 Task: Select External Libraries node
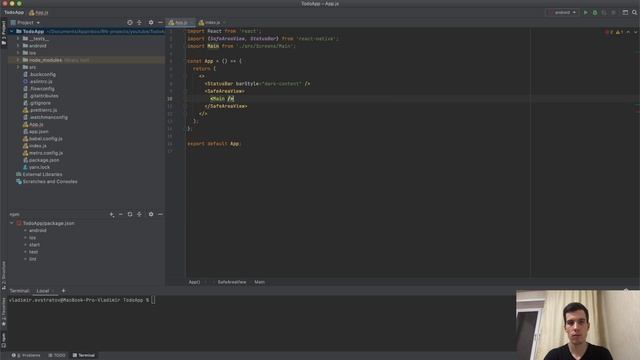42,174
